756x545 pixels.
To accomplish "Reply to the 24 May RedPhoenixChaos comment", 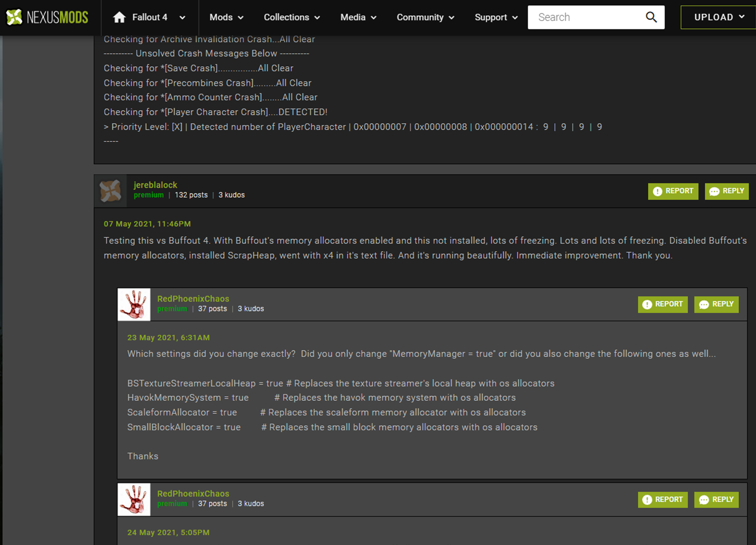I will pos(716,500).
